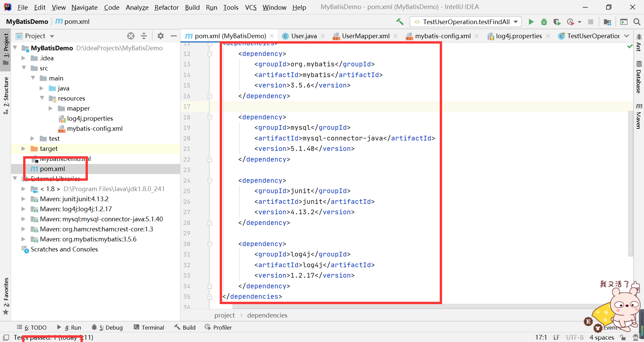Click the stop execution square button
Viewport: 644px width, 342px height.
pos(591,22)
